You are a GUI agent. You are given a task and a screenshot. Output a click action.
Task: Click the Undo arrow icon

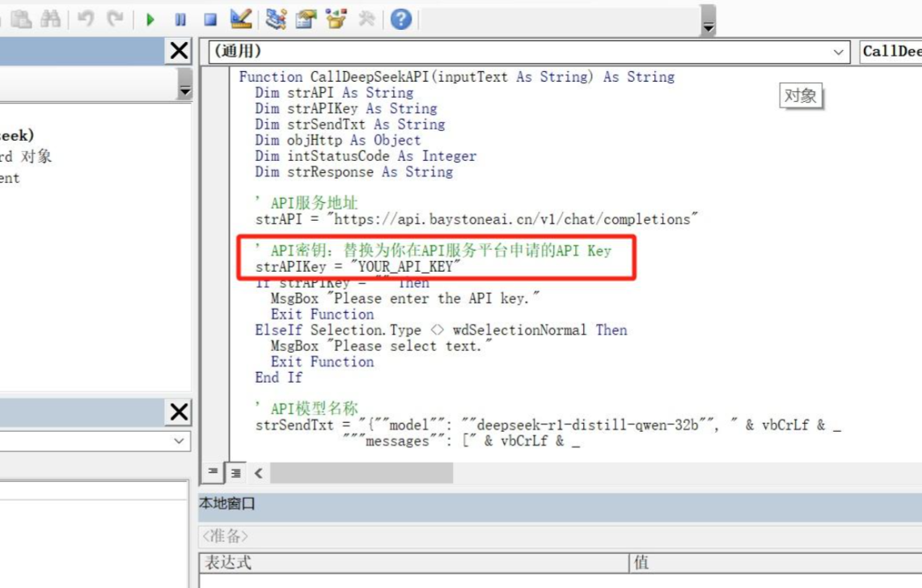point(86,19)
